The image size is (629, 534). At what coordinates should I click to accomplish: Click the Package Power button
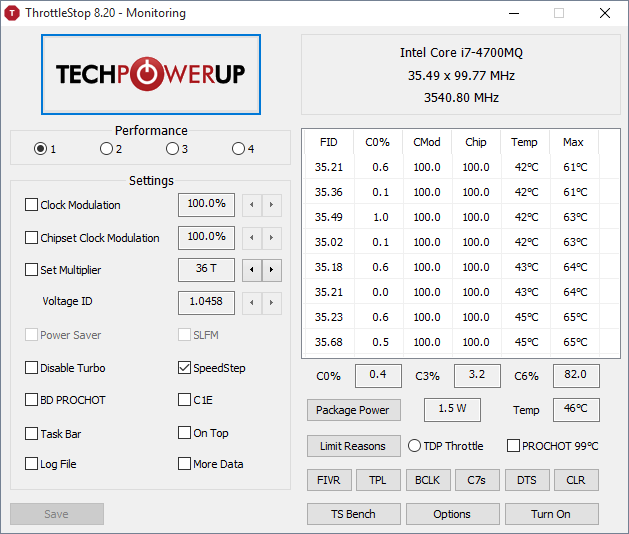tap(354, 410)
